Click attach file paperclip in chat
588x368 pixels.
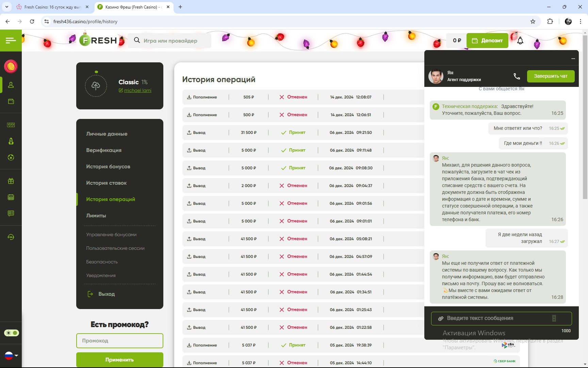pos(441,318)
